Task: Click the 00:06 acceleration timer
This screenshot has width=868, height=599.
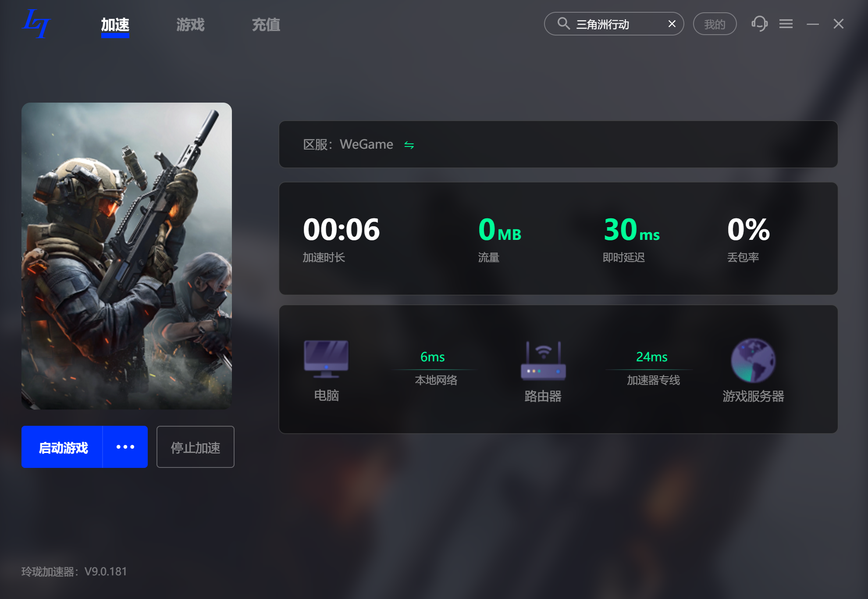Action: click(341, 229)
